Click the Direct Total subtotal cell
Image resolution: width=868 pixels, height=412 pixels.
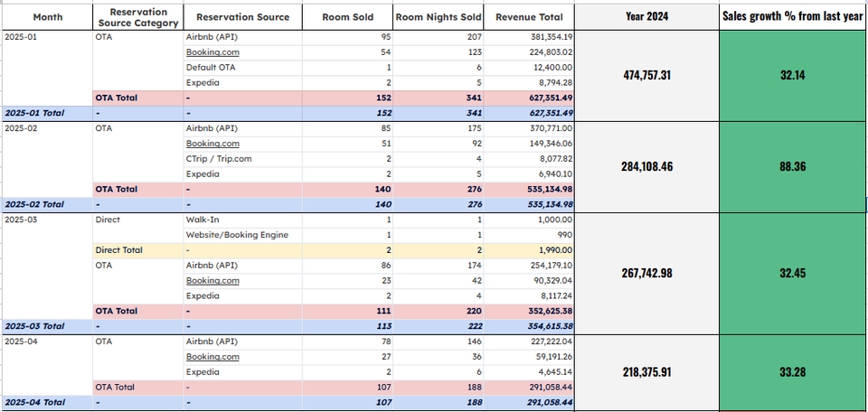coord(119,250)
